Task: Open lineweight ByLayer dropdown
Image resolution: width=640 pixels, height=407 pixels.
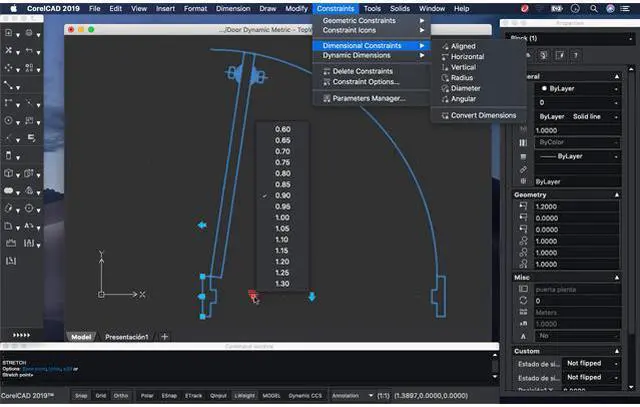Action: click(x=578, y=156)
